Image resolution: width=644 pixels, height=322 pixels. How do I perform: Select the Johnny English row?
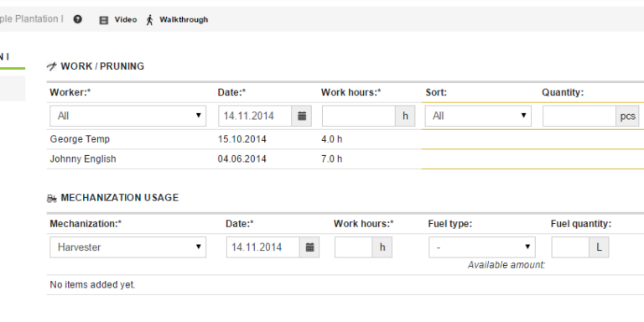pos(345,159)
